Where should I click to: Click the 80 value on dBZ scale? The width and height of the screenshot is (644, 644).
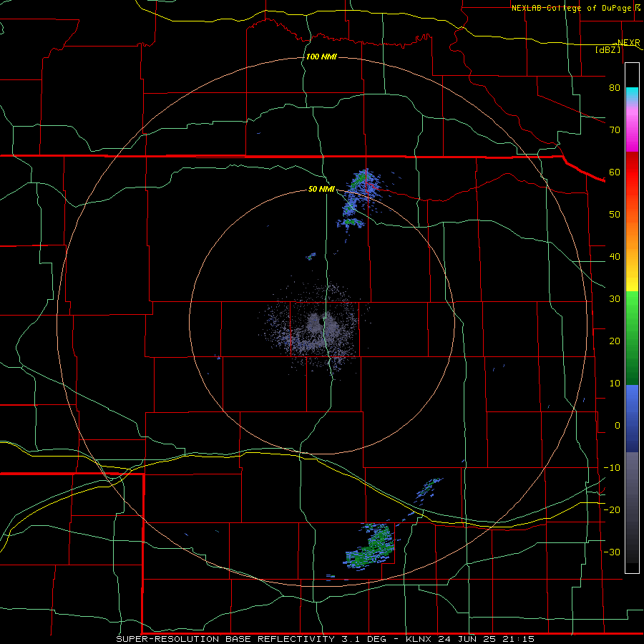click(x=615, y=88)
